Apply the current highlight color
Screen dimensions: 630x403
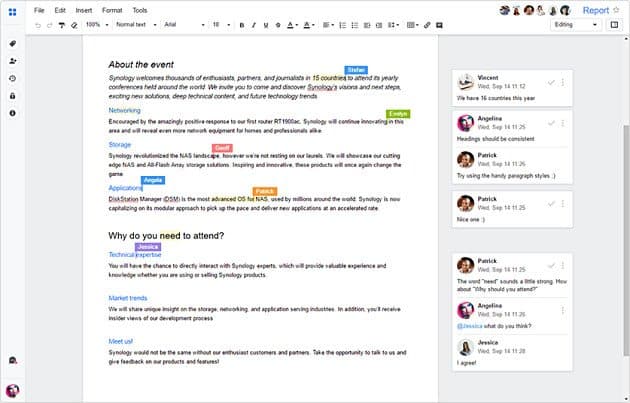tap(307, 25)
